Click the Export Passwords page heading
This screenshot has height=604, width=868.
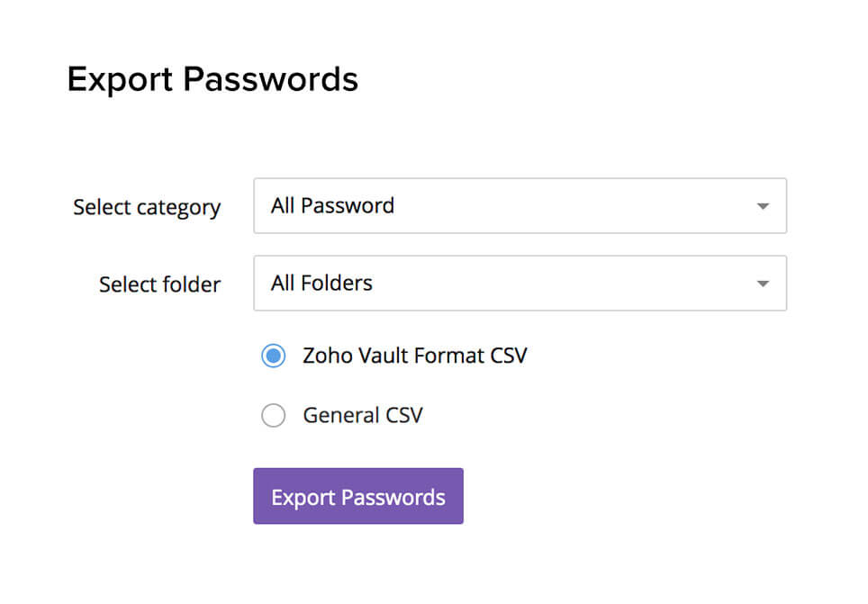[x=212, y=79]
